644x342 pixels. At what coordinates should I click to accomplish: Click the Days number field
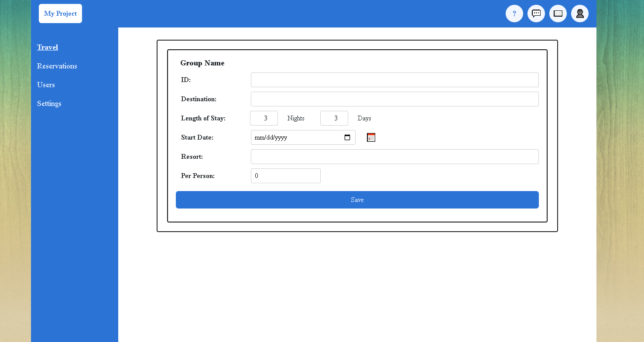coord(334,118)
